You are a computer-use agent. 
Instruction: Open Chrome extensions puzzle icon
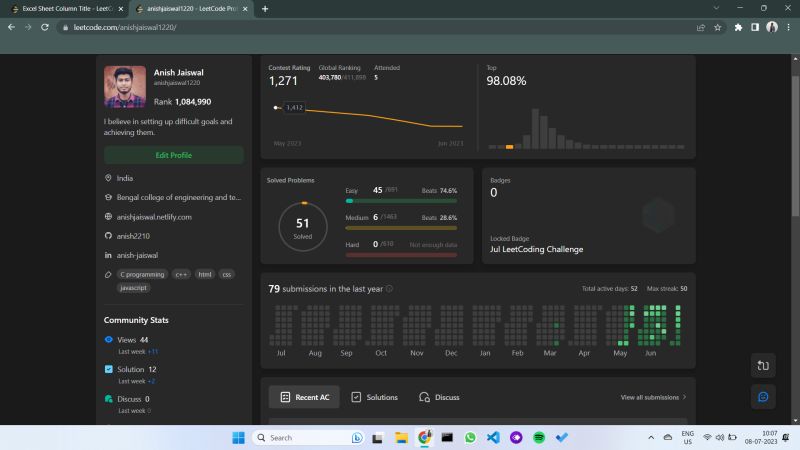click(738, 27)
